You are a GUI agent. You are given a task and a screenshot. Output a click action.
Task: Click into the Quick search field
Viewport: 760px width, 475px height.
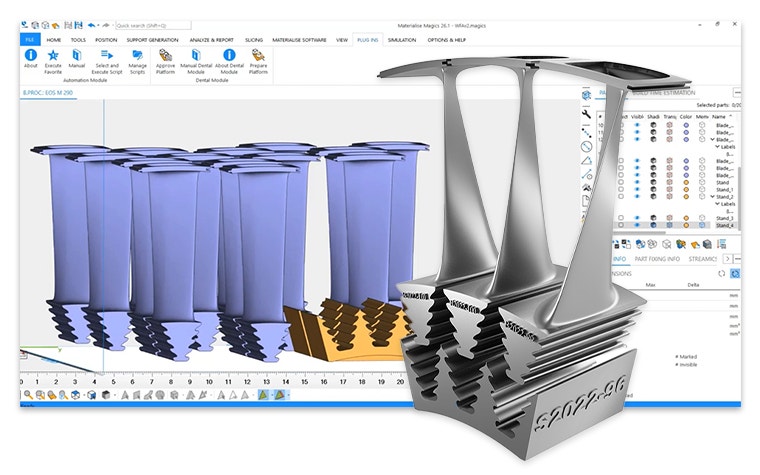pyautogui.click(x=152, y=25)
